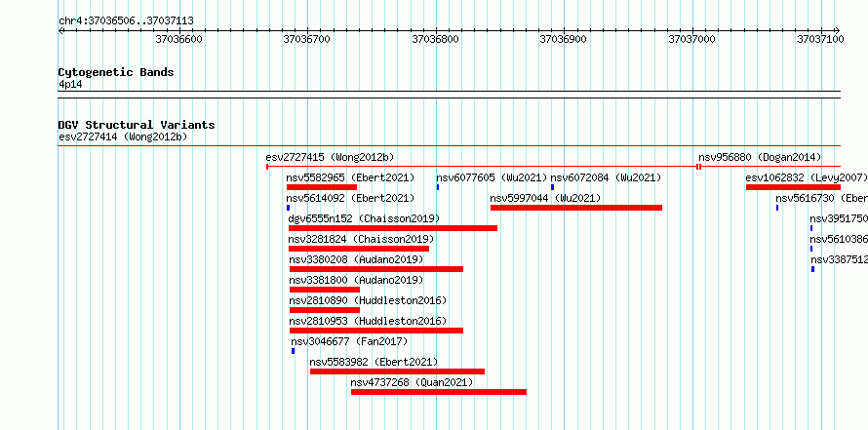Screen dimensions: 868x430
Task: Click the nsv5616730 blue marker
Action: 777,208
